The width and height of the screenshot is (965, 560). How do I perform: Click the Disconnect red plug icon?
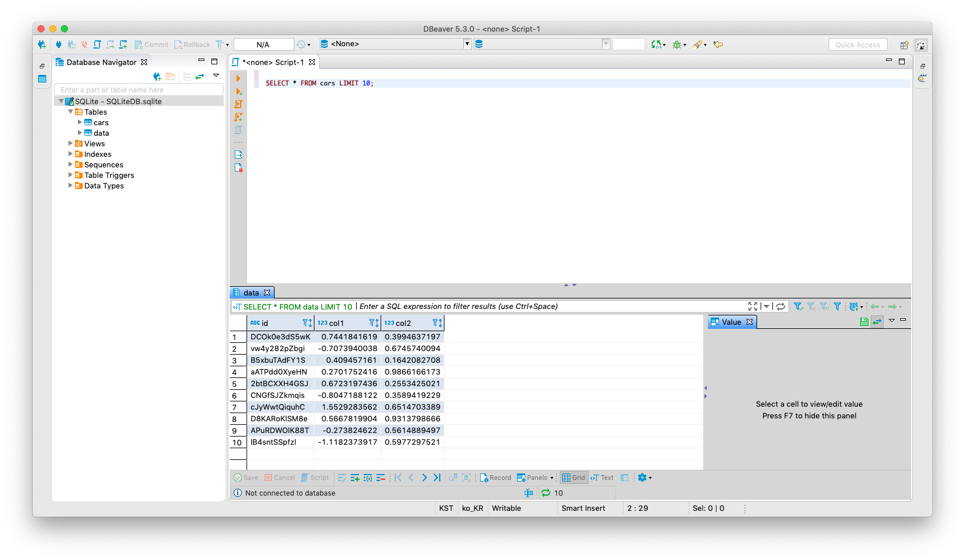tap(84, 44)
